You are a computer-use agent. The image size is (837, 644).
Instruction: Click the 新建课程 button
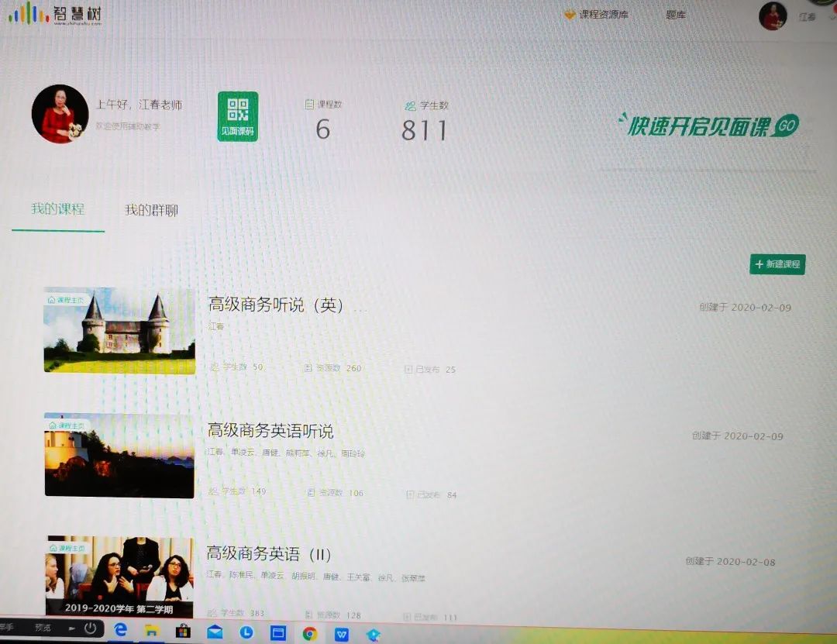point(777,263)
